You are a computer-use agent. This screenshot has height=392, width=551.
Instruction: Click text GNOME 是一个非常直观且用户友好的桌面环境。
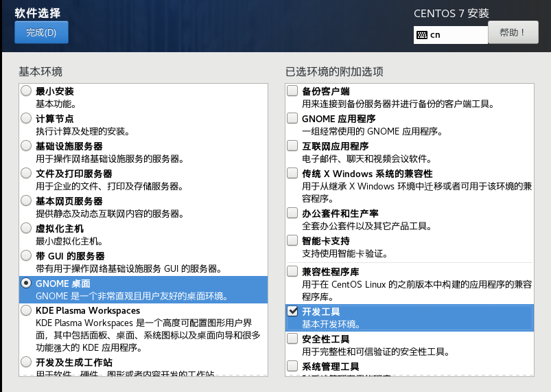[132, 296]
